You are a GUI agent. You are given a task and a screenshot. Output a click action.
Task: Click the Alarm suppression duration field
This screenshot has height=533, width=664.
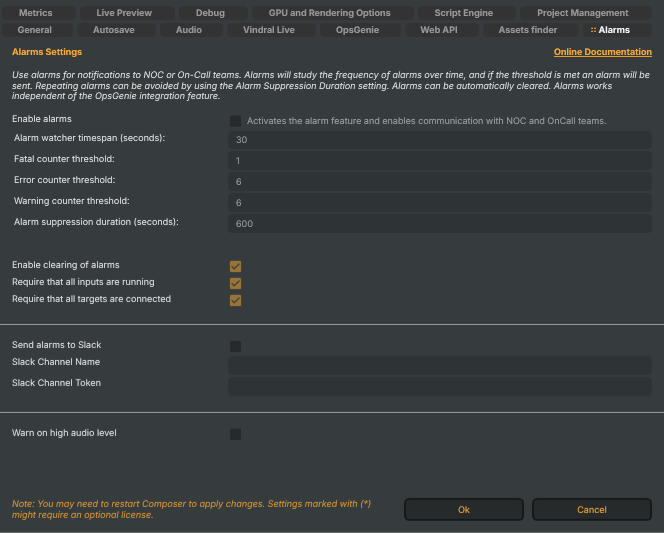coord(440,224)
